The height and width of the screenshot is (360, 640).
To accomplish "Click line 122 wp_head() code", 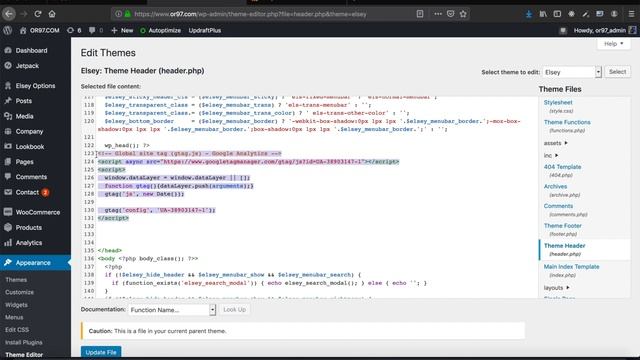I will (x=127, y=145).
